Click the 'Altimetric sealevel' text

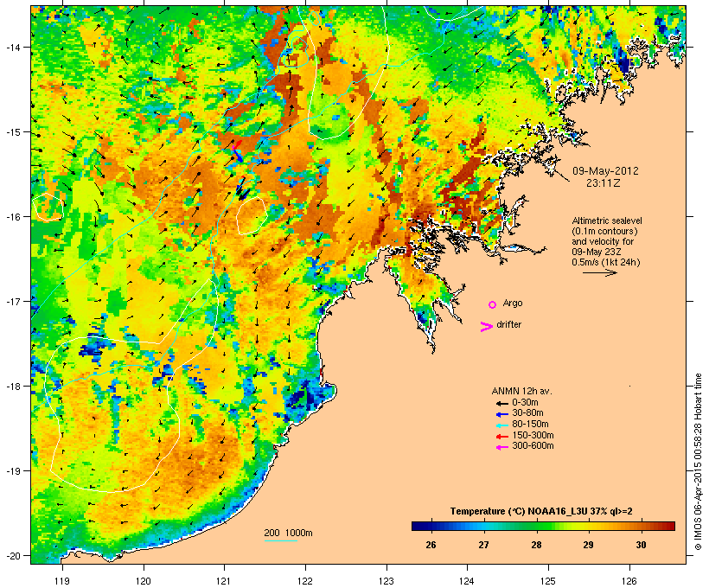coord(607,220)
